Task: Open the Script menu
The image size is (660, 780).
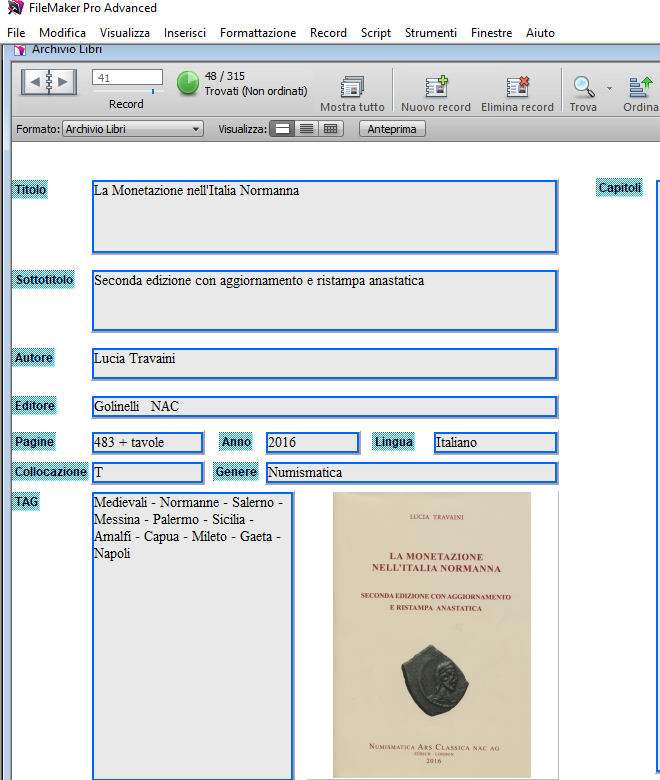Action: (376, 33)
